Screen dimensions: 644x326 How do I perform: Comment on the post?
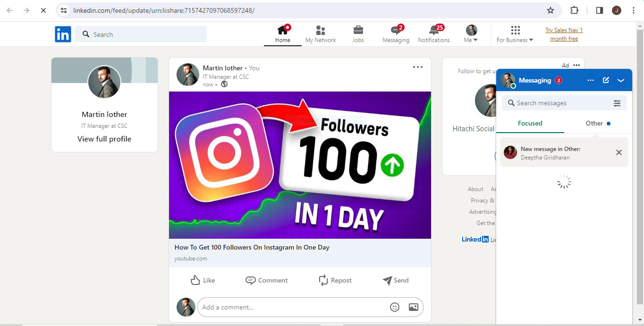click(267, 280)
